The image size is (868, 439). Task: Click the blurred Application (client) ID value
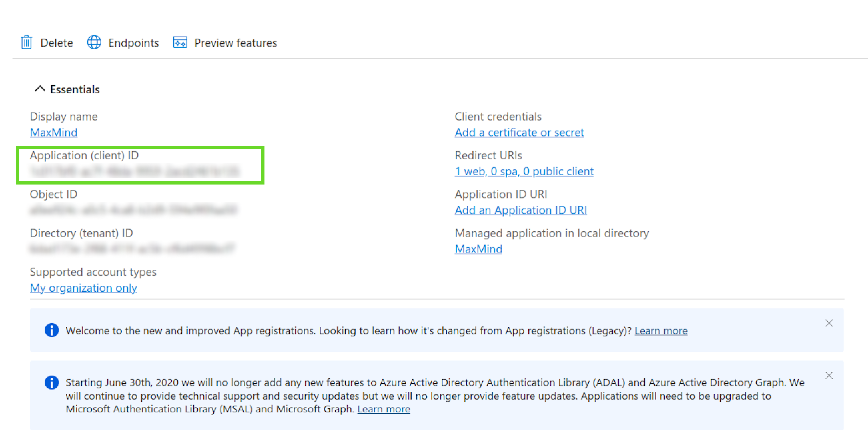tap(135, 171)
